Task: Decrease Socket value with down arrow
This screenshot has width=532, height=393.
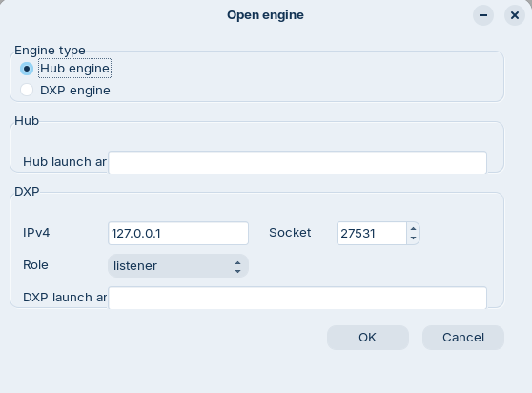Action: pos(413,238)
